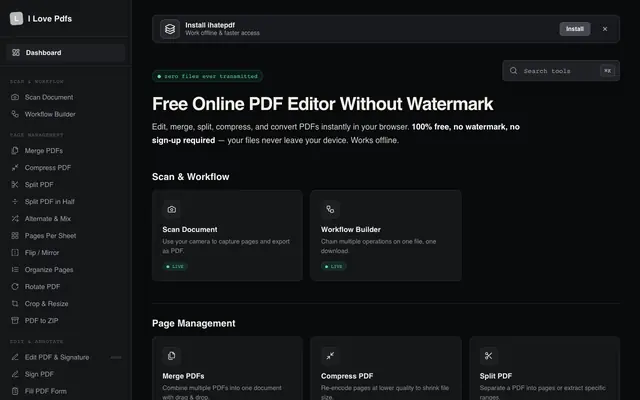640x400 pixels.
Task: Click the LIVE badge on Workflow Builder card
Action: tap(333, 267)
